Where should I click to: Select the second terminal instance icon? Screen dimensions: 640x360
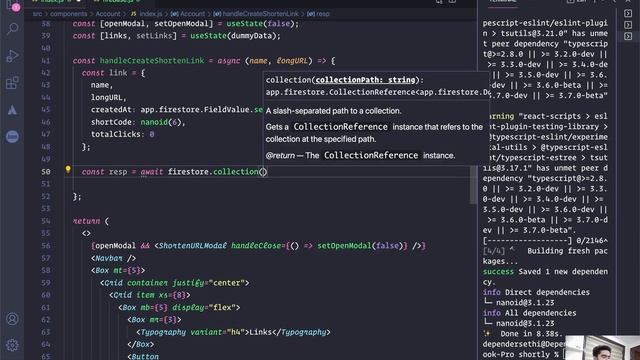point(628,25)
